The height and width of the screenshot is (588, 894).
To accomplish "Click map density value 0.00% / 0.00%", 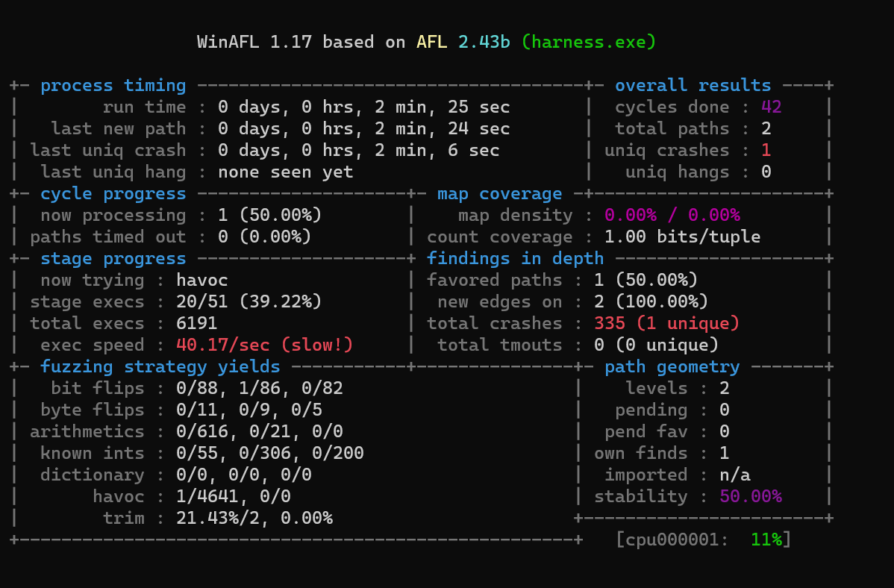I will click(672, 216).
